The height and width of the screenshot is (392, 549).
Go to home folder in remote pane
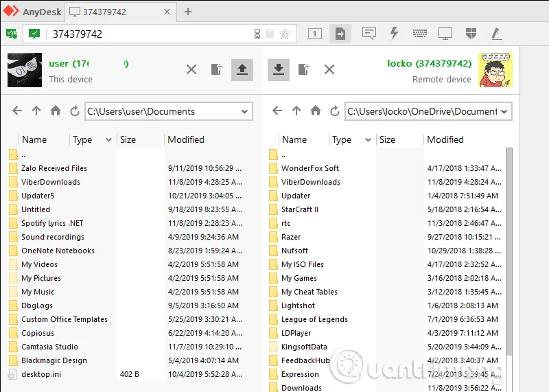coord(316,111)
